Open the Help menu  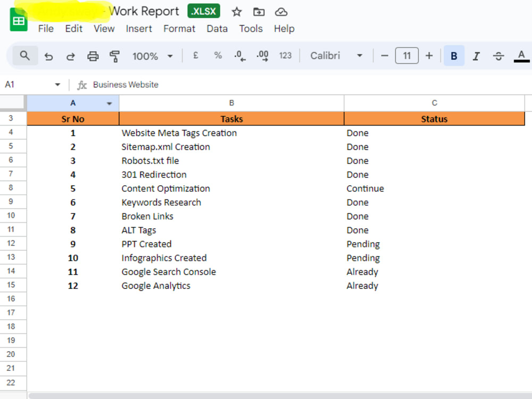pyautogui.click(x=284, y=29)
